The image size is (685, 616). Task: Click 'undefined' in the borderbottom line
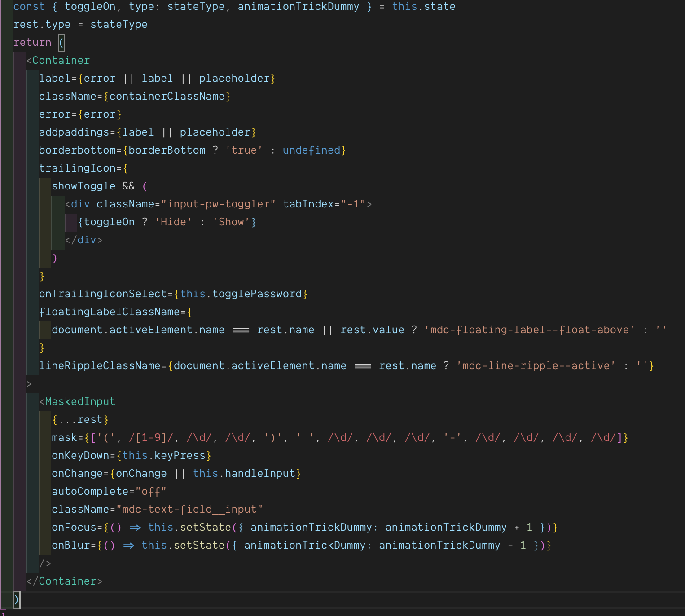[312, 150]
